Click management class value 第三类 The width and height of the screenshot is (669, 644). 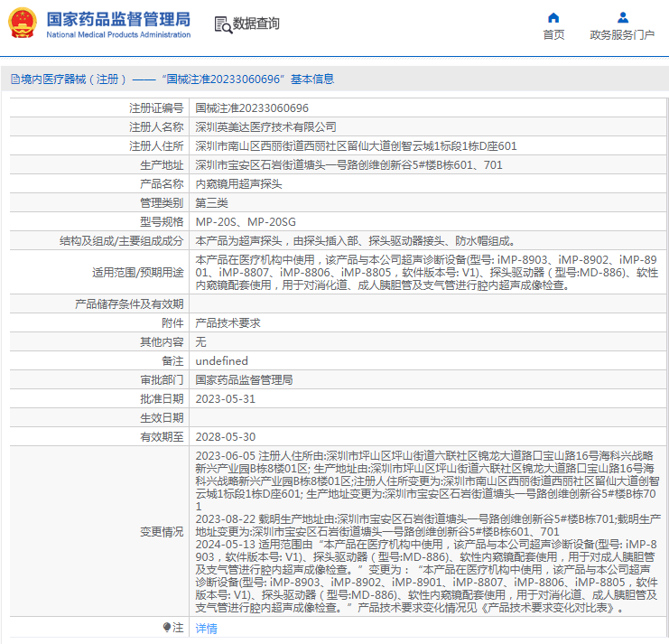point(211,203)
